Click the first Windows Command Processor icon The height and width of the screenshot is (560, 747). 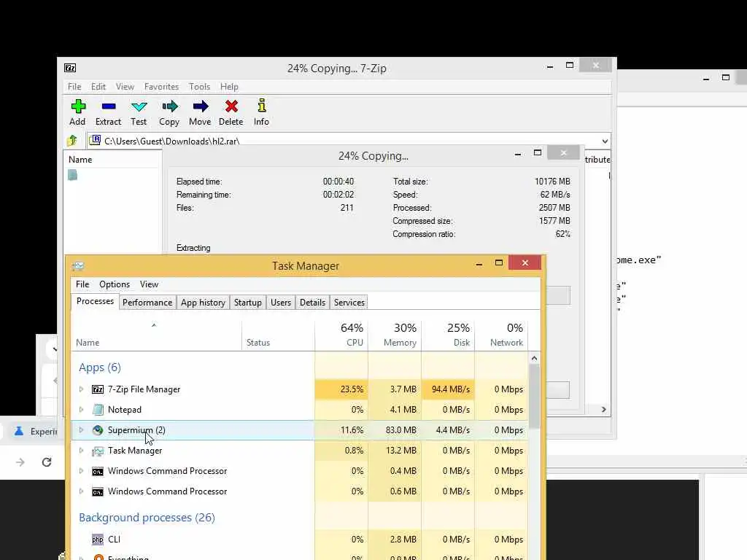(x=98, y=471)
